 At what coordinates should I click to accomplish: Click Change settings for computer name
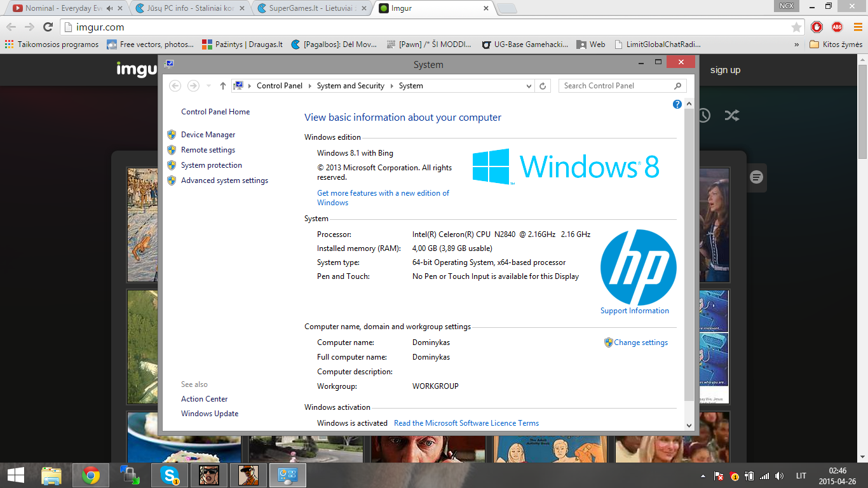click(641, 342)
